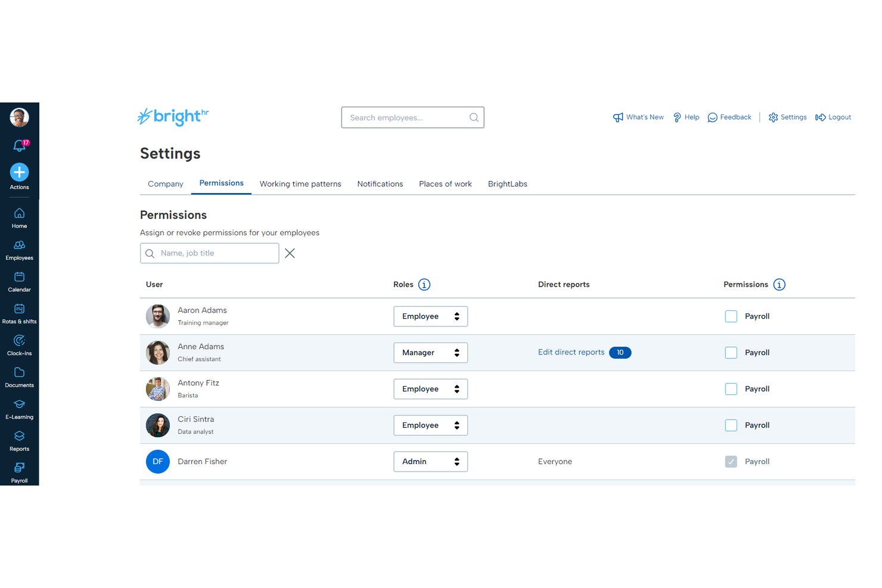Click the Settings gear icon

point(774,117)
